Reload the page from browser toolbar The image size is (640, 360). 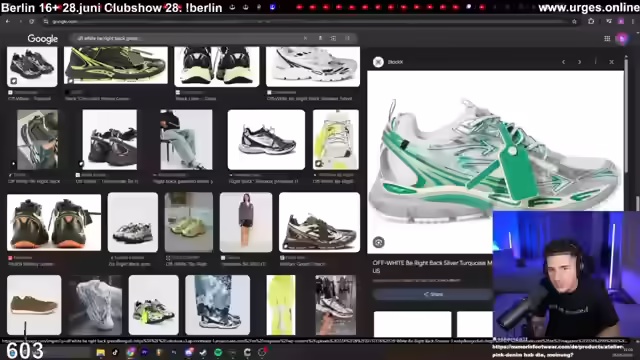[x=31, y=21]
